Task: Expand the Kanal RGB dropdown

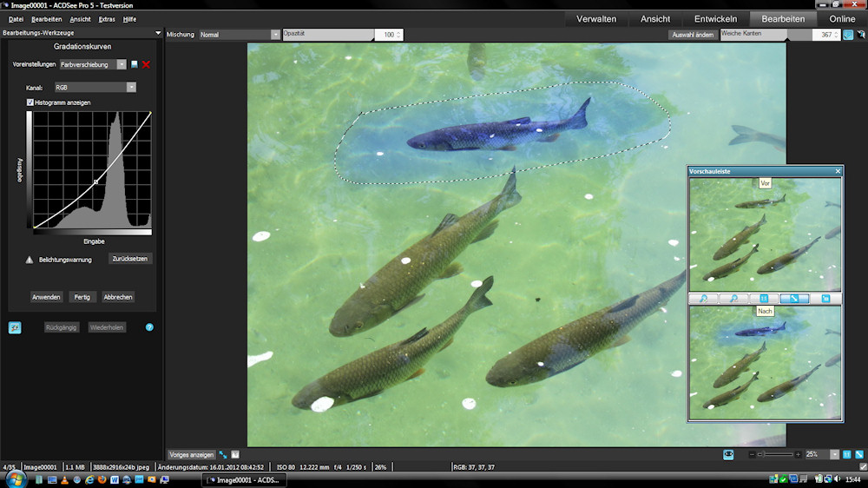Action: coord(131,87)
